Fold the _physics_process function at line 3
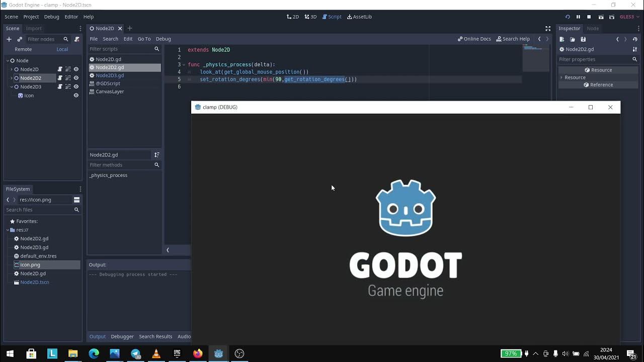This screenshot has height=362, width=644. (x=184, y=65)
